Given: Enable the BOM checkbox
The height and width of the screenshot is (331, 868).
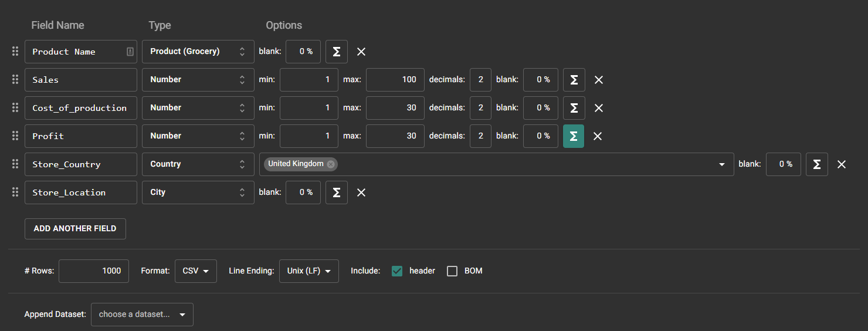Looking at the screenshot, I should [452, 271].
